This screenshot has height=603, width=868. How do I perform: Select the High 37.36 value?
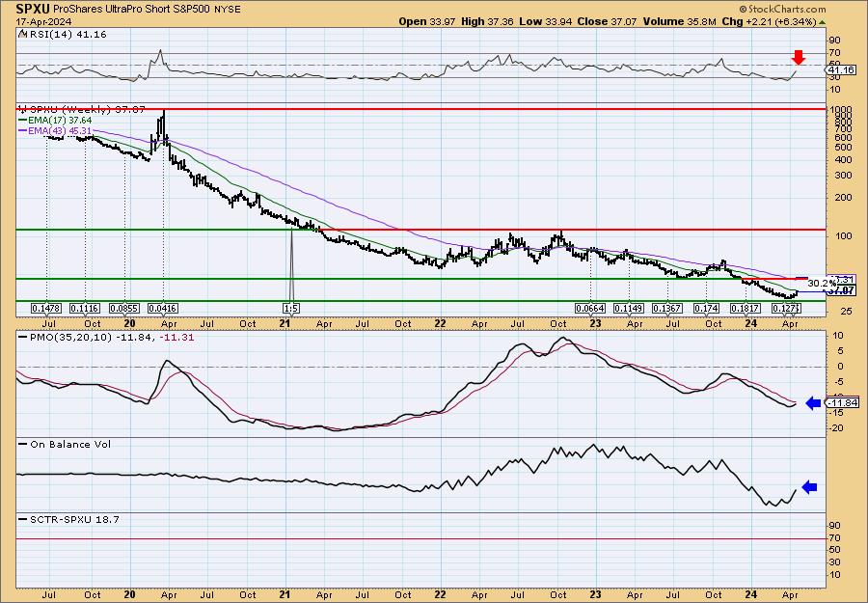tap(487, 21)
